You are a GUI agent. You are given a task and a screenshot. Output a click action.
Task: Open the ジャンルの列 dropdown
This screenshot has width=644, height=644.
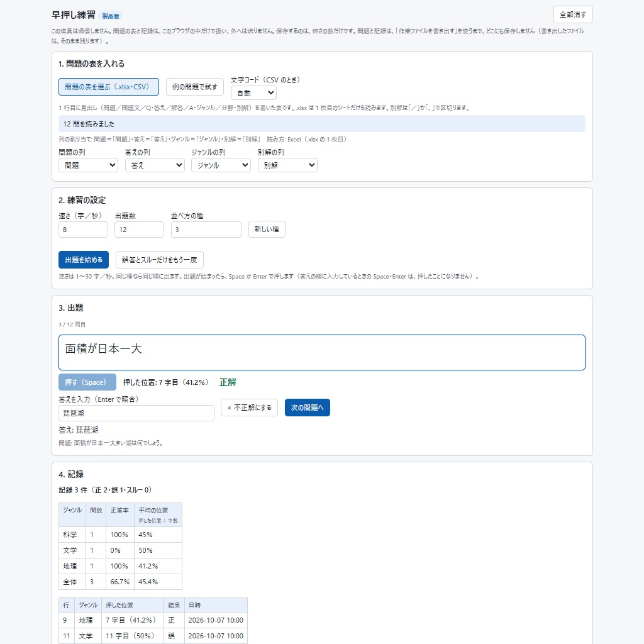(221, 165)
